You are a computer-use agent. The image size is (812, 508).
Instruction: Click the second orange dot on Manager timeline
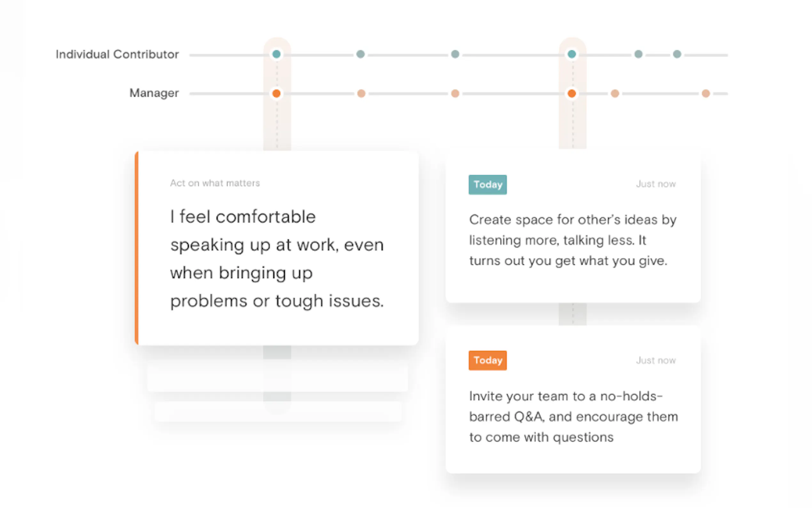coord(361,93)
